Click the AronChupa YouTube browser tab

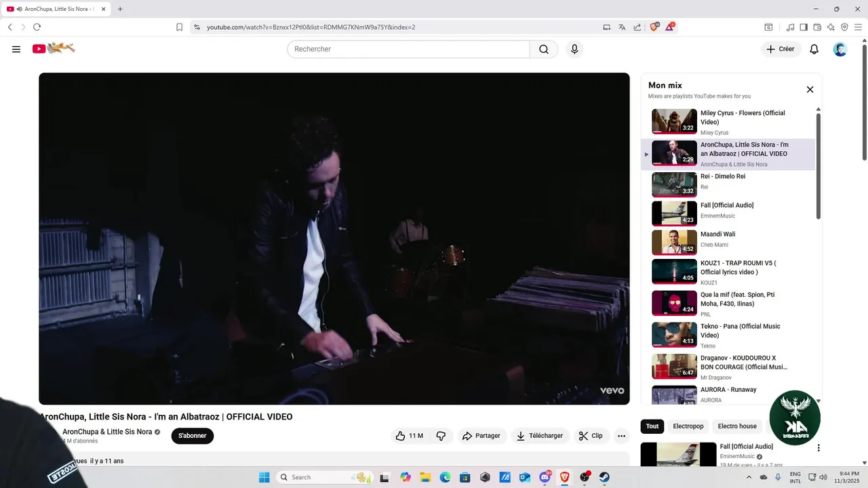click(56, 9)
